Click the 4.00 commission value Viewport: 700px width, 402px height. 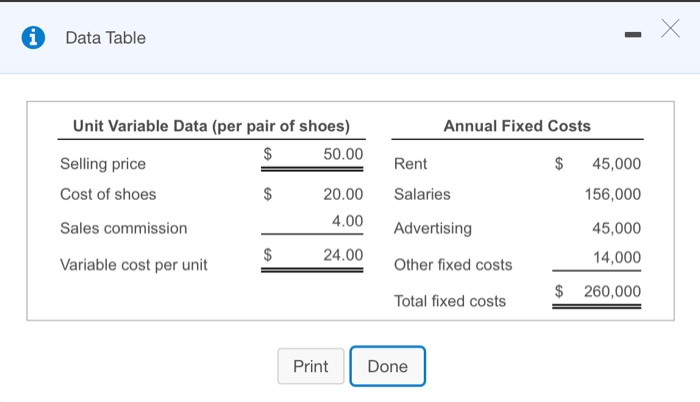pos(347,221)
